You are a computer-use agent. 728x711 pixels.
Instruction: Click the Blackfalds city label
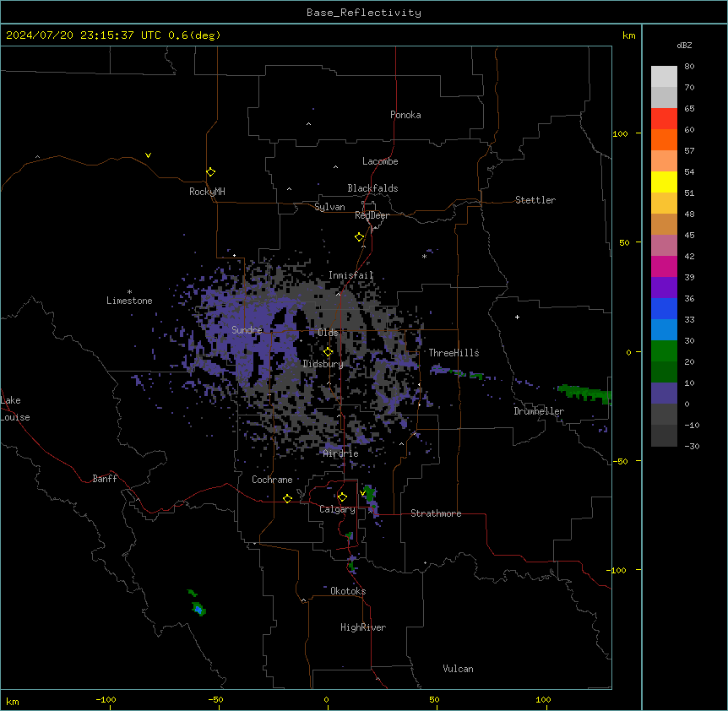pyautogui.click(x=372, y=188)
